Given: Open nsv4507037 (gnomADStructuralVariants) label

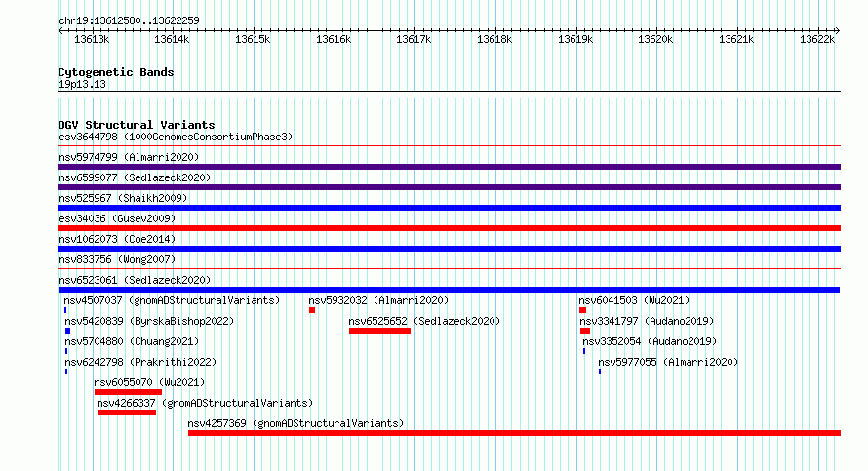Looking at the screenshot, I should coord(172,300).
